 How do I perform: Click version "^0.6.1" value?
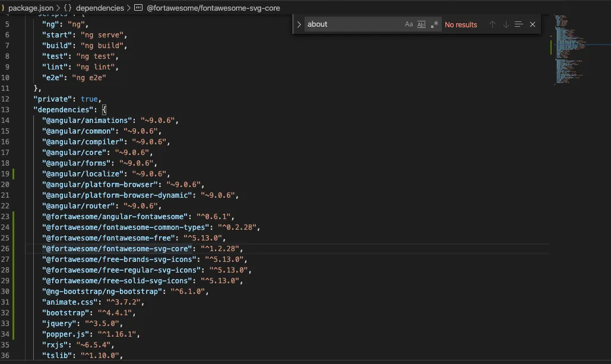(x=214, y=216)
